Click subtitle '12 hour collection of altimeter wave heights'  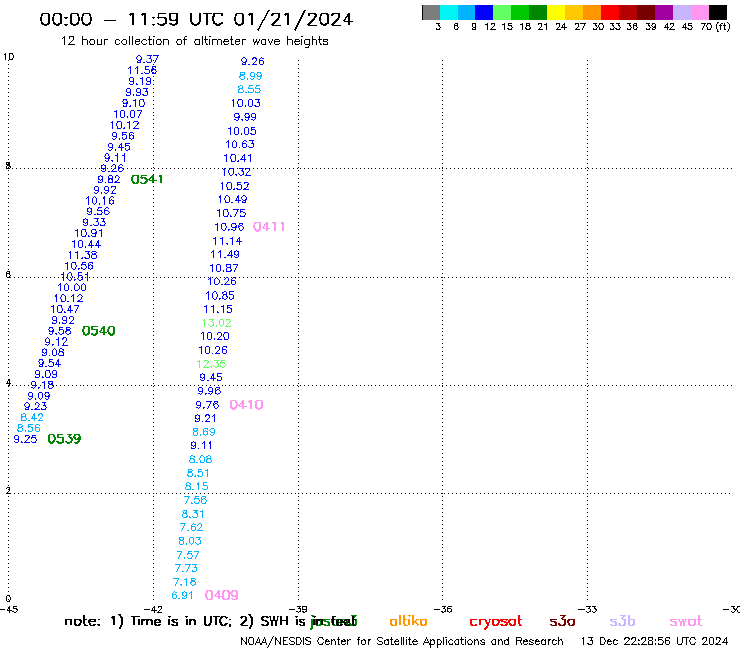click(x=194, y=41)
